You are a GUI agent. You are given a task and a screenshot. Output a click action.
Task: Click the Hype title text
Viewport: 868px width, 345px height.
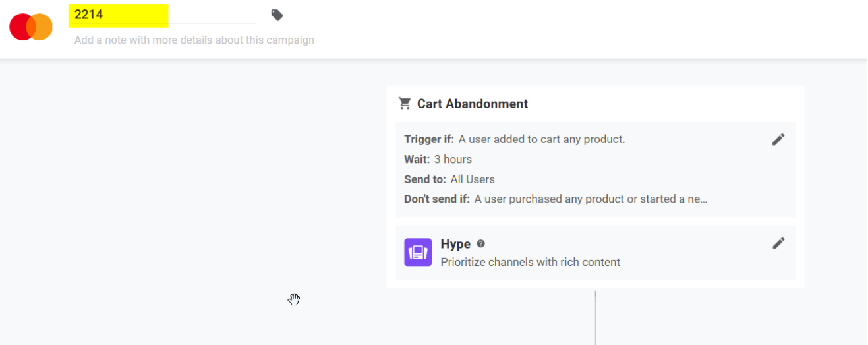[455, 244]
